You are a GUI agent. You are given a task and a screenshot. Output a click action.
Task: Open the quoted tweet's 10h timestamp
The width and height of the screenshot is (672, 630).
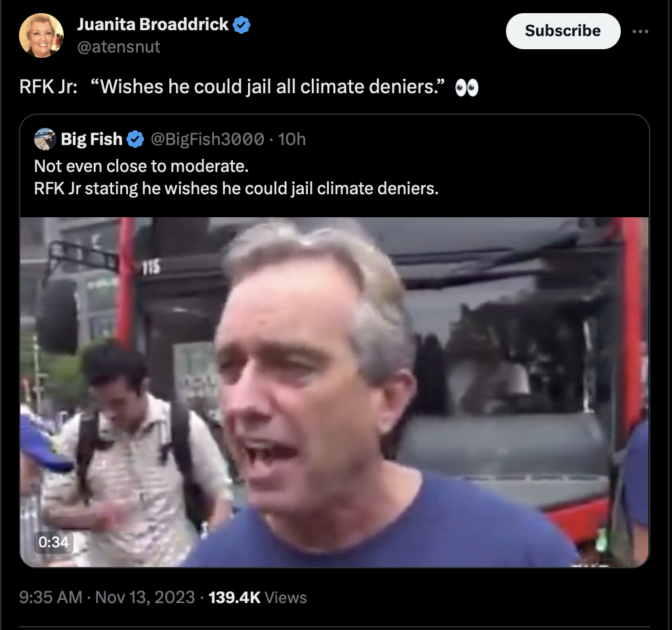[x=292, y=139]
